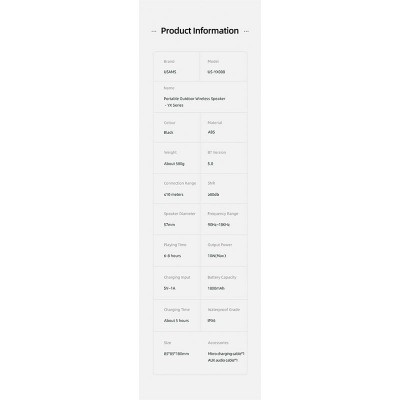The width and height of the screenshot is (400, 400).
Task: Select the Portable Outdoor Wireless Speaker name
Action: point(194,102)
